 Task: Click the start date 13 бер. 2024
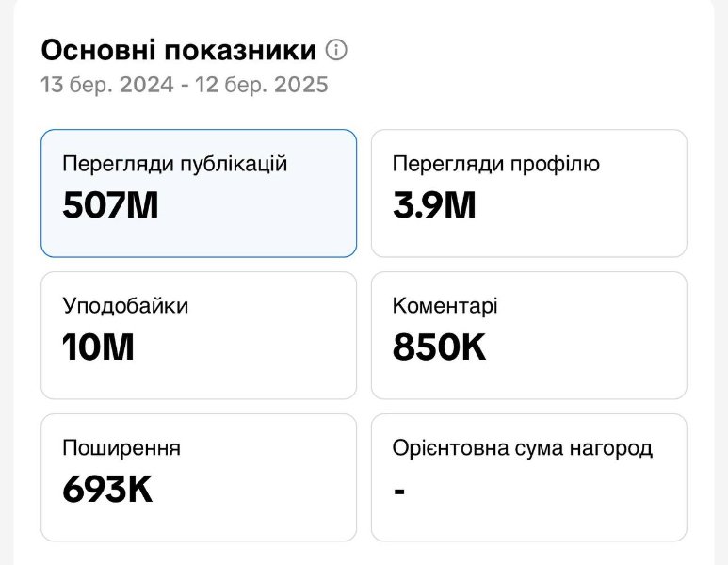[107, 85]
